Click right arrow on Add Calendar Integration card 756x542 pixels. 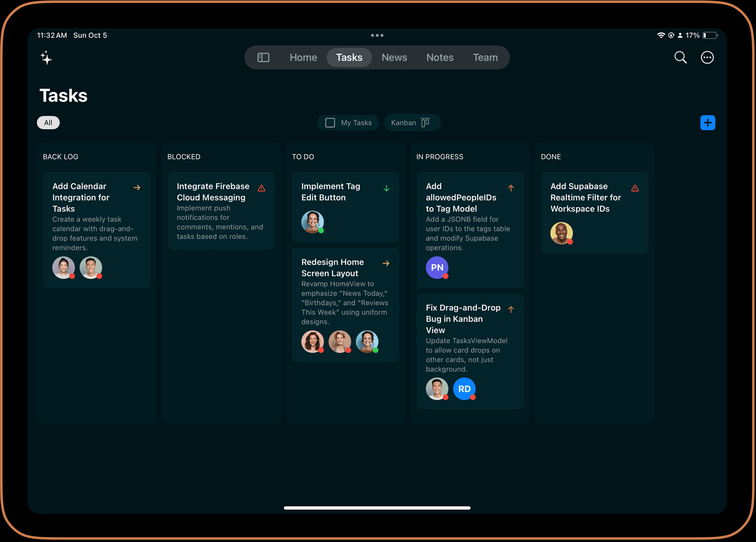137,187
